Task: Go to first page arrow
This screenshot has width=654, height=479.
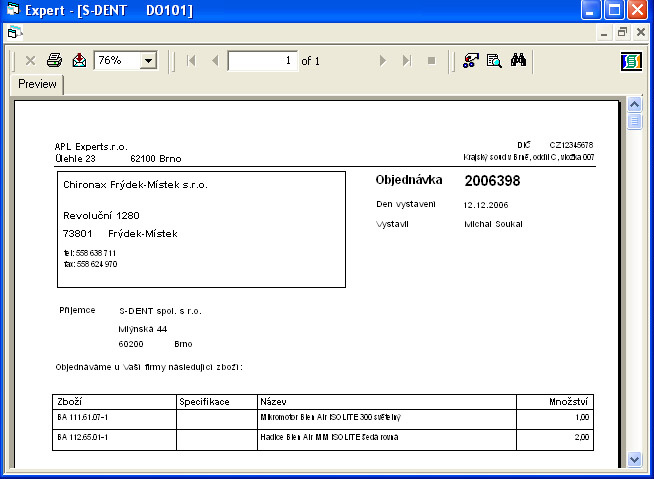Action: pos(191,61)
